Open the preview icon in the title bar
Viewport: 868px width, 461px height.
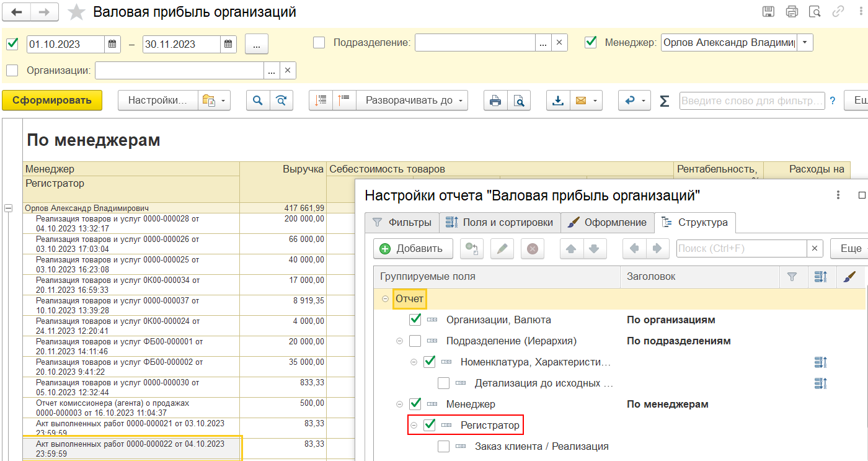(815, 11)
